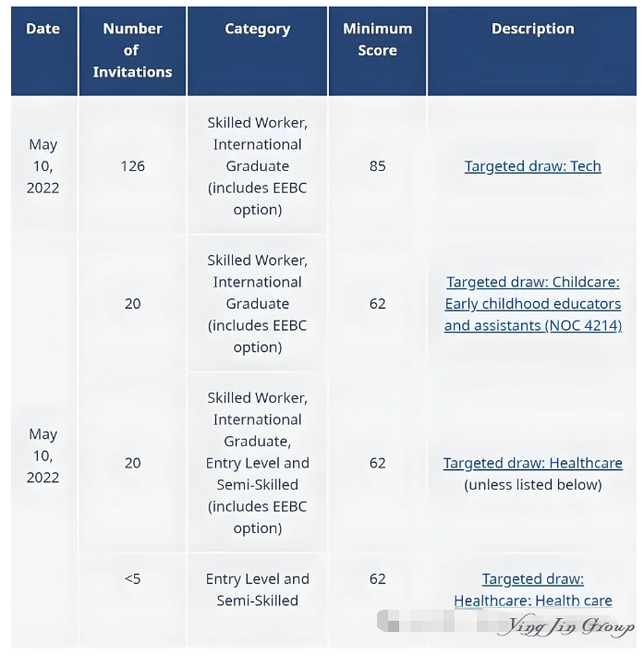The height and width of the screenshot is (655, 644).
Task: Click the '(unless listed below)' text
Action: coord(532,485)
